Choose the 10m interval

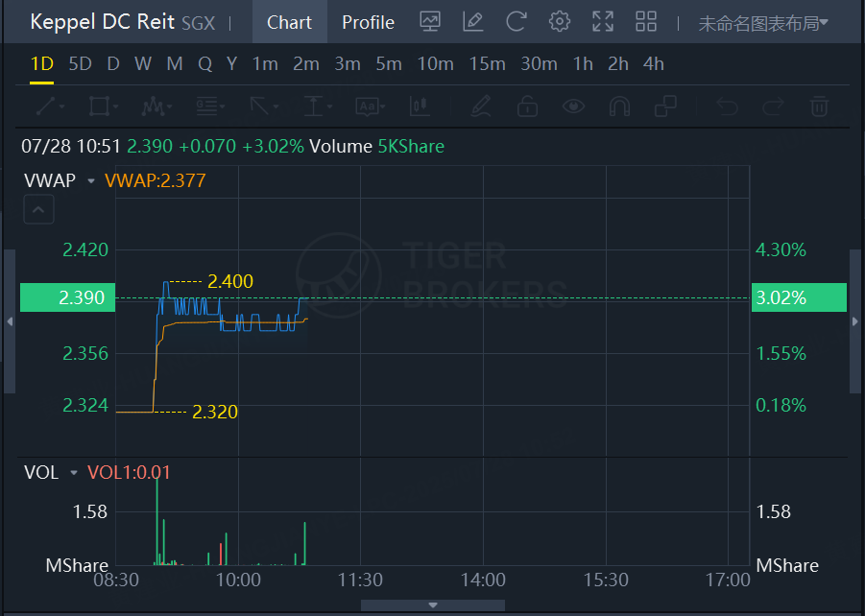[x=435, y=64]
